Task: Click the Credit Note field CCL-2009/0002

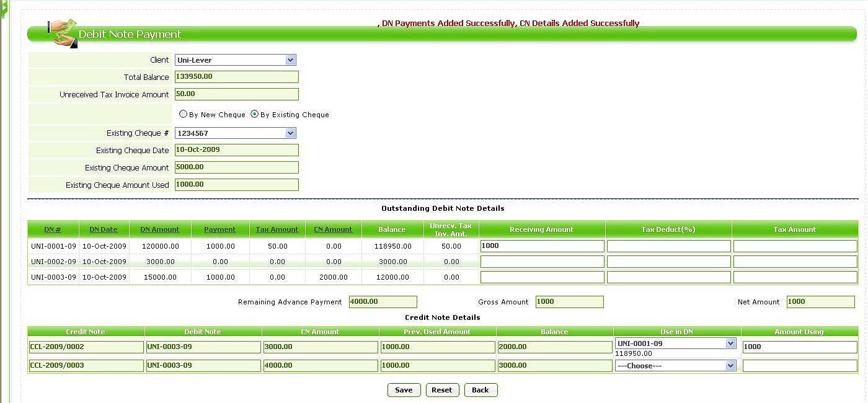Action: pyautogui.click(x=86, y=347)
